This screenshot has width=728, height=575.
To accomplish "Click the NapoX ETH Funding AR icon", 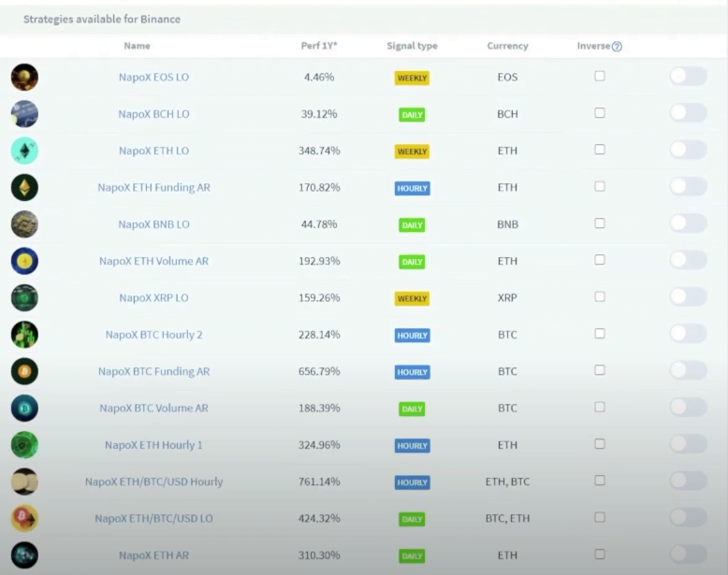I will click(x=24, y=188).
